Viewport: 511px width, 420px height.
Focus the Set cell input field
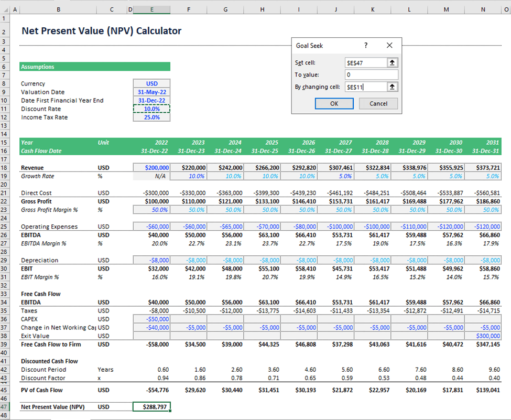[x=366, y=62]
